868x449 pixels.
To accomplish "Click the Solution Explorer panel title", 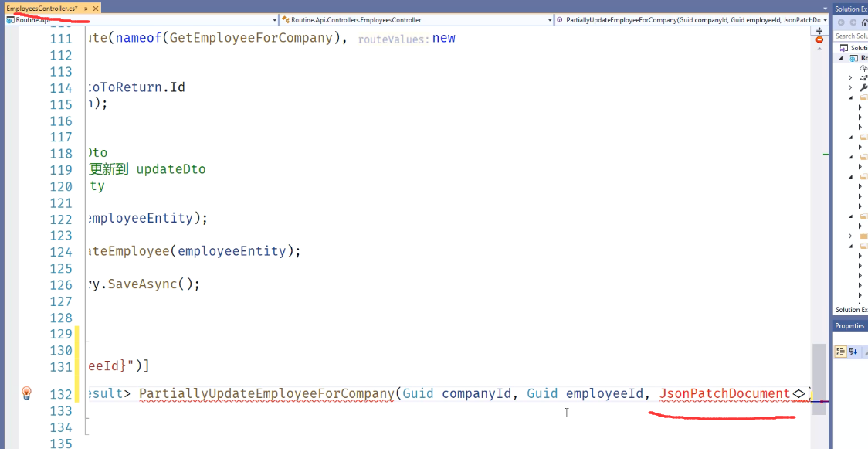I will pos(851,9).
